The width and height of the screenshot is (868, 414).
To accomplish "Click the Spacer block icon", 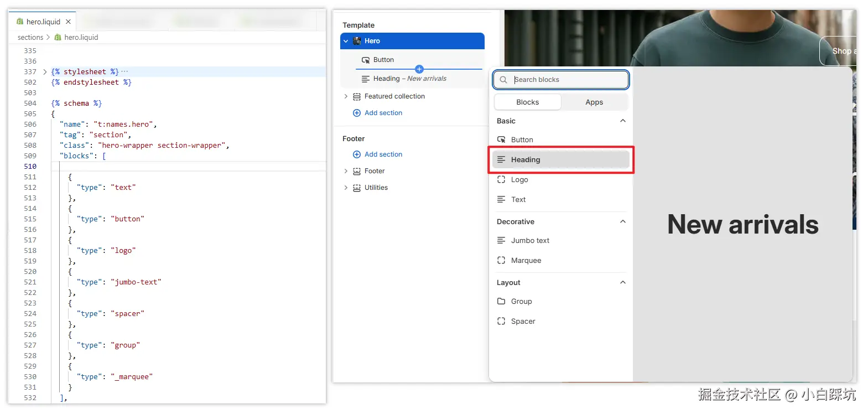I will coord(501,321).
